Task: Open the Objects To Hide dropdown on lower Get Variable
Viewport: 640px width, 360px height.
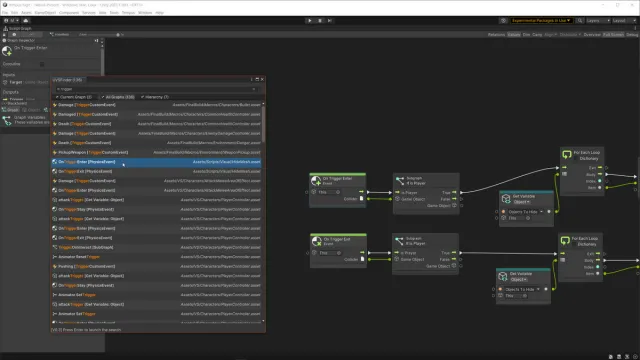Action: (522, 289)
